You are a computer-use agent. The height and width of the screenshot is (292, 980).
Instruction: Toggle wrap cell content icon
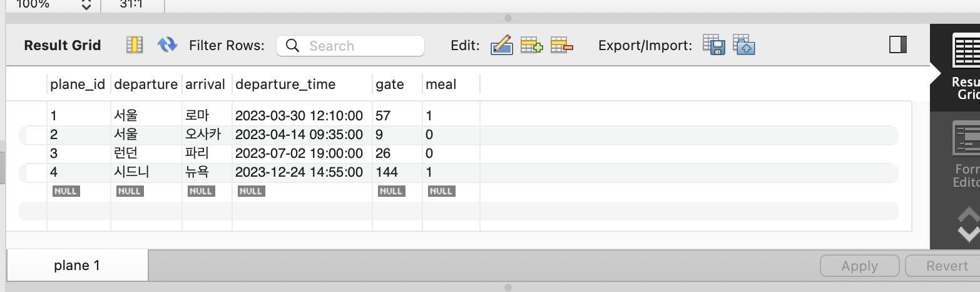pos(135,45)
